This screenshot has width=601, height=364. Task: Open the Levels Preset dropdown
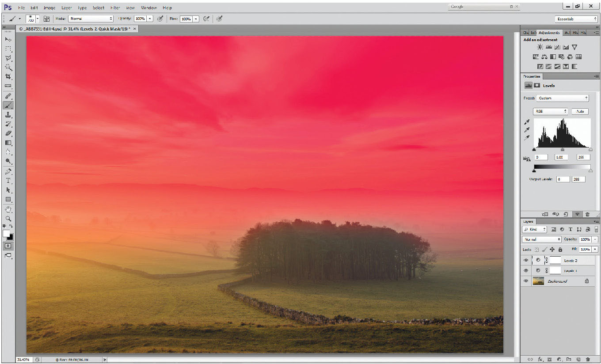pyautogui.click(x=563, y=98)
